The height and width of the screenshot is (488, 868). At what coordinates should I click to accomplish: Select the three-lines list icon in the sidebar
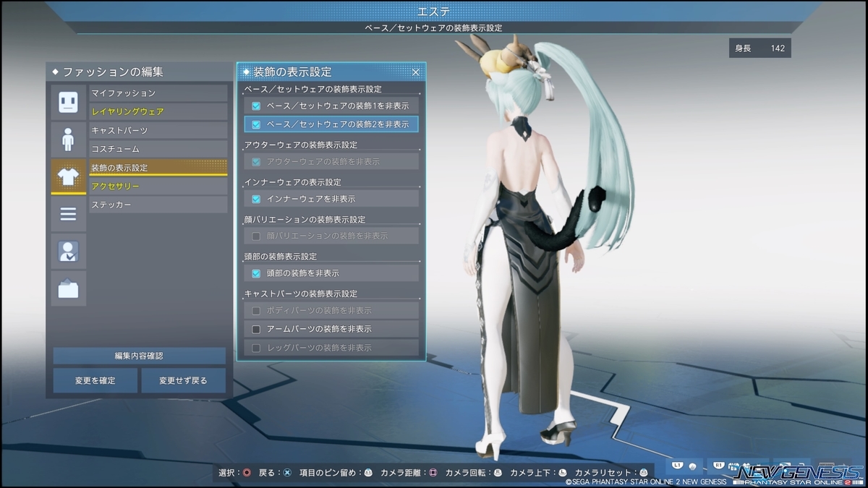point(68,214)
